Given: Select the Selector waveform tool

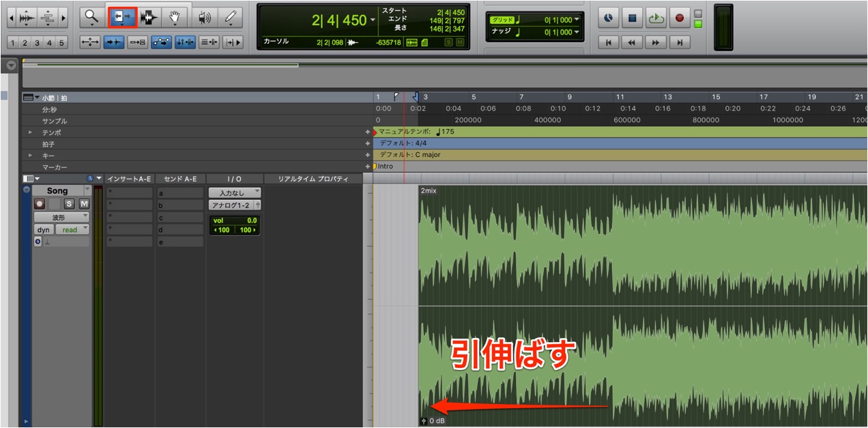Looking at the screenshot, I should coord(149,17).
